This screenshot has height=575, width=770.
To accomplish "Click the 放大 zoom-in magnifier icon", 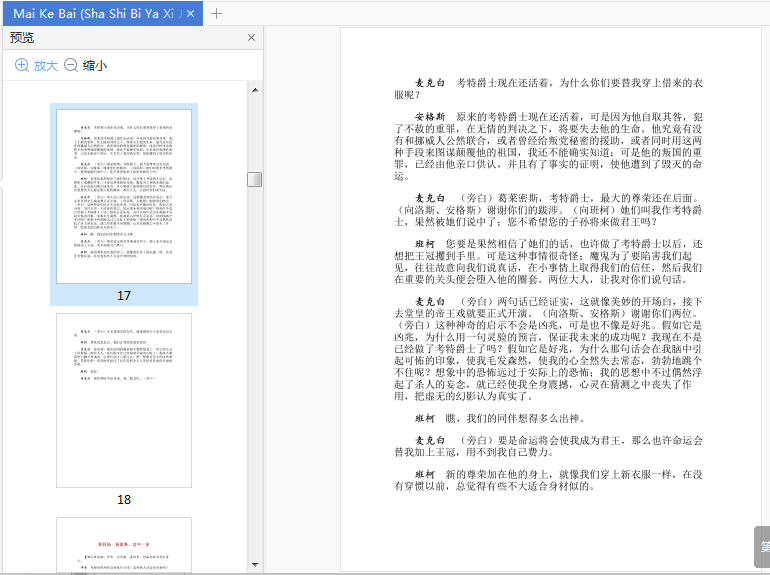I will (22, 65).
